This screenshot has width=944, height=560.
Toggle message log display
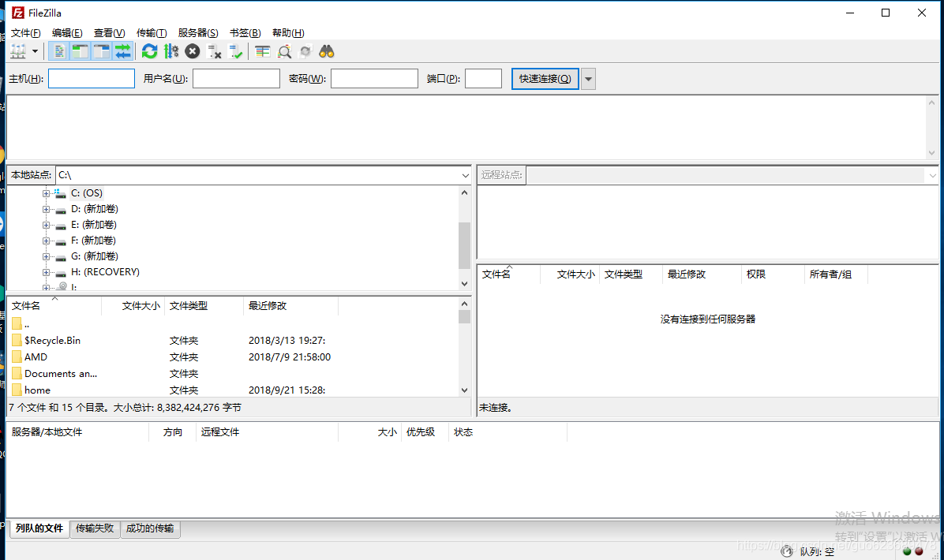pyautogui.click(x=58, y=52)
